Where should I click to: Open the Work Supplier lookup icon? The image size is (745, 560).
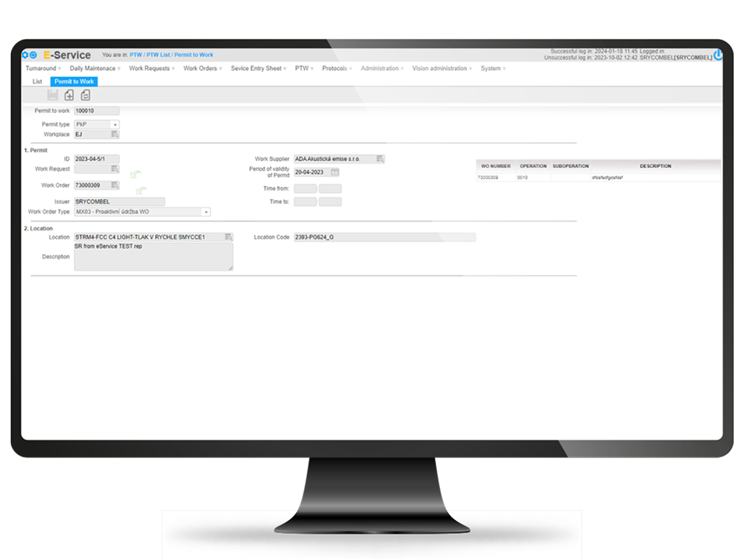pyautogui.click(x=380, y=159)
